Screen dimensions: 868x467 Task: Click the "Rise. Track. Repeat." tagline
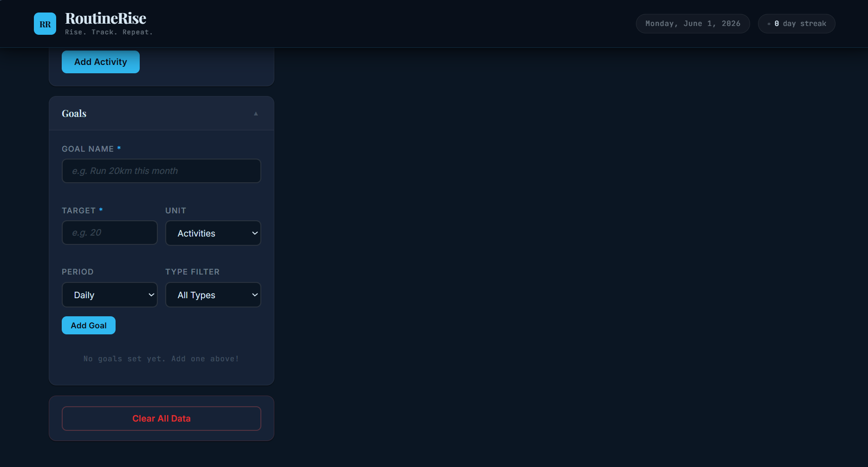(x=109, y=32)
